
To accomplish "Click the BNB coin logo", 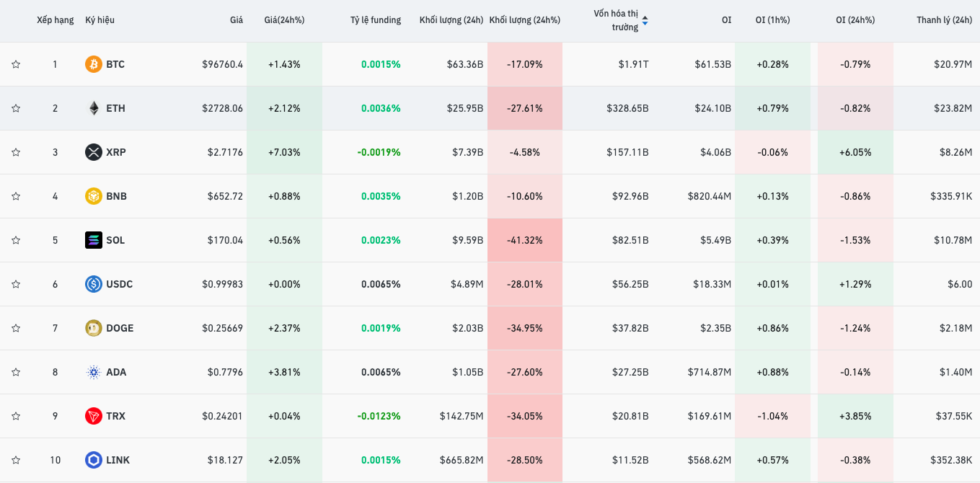I will point(94,196).
